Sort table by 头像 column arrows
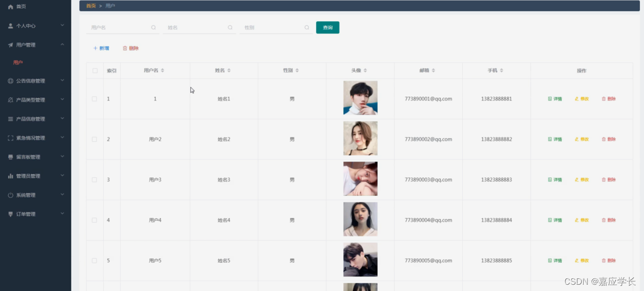This screenshot has height=291, width=644. 365,71
